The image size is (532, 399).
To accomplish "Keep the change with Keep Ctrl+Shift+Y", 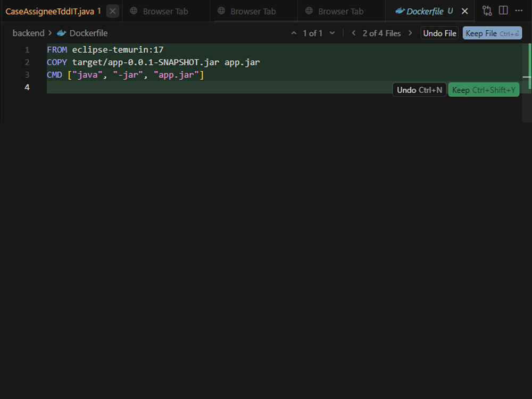I will [x=484, y=90].
